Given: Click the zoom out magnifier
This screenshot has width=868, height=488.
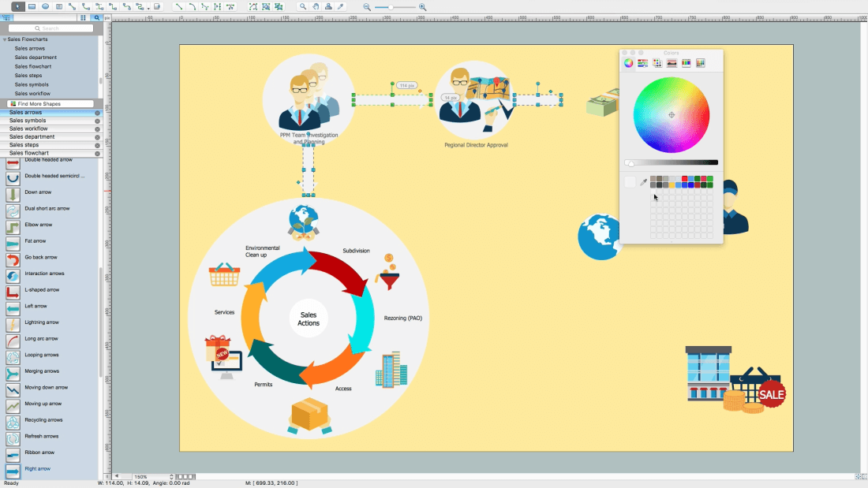Looking at the screenshot, I should pos(366,6).
